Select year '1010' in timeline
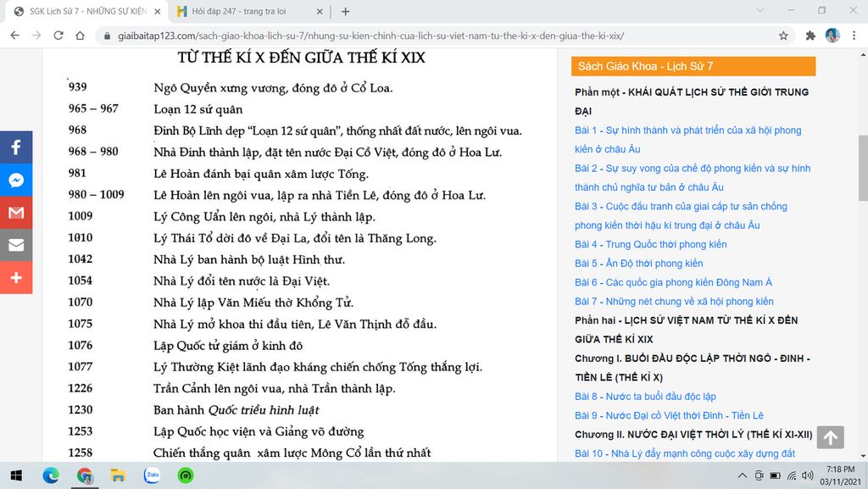The image size is (868, 489). coord(81,238)
